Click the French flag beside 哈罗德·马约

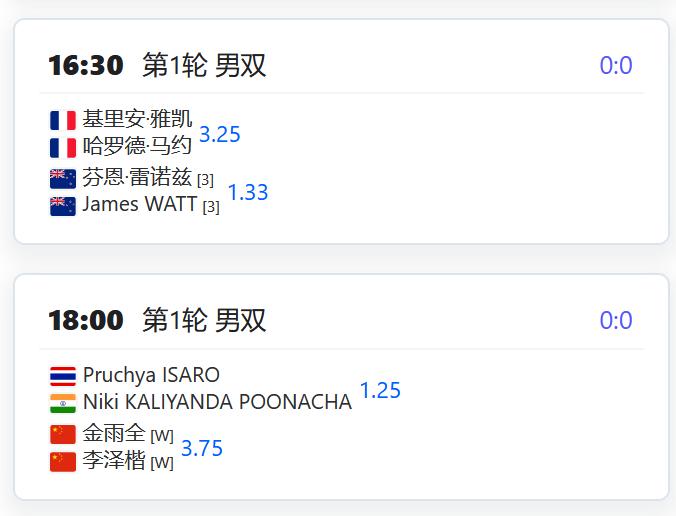[x=63, y=147]
